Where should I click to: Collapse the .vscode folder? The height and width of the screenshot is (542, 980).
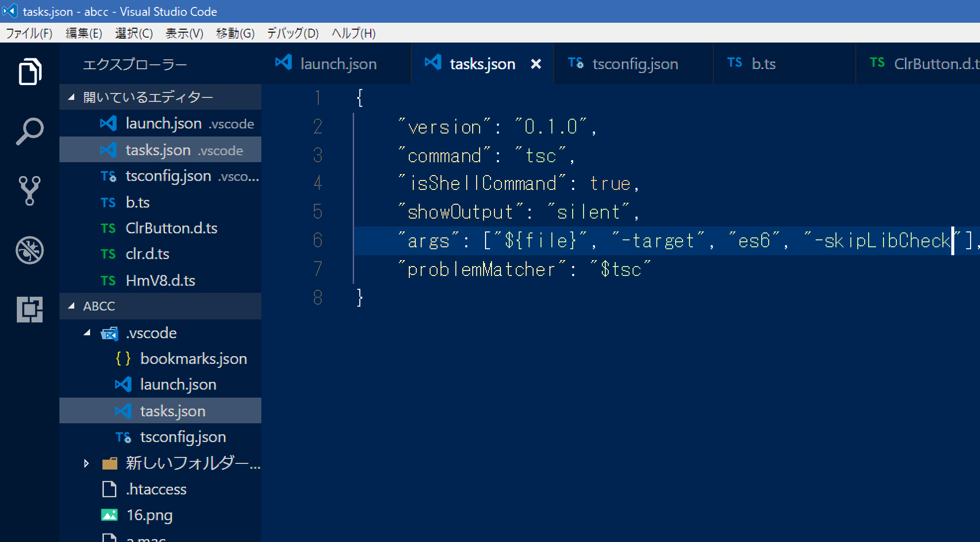[x=87, y=333]
